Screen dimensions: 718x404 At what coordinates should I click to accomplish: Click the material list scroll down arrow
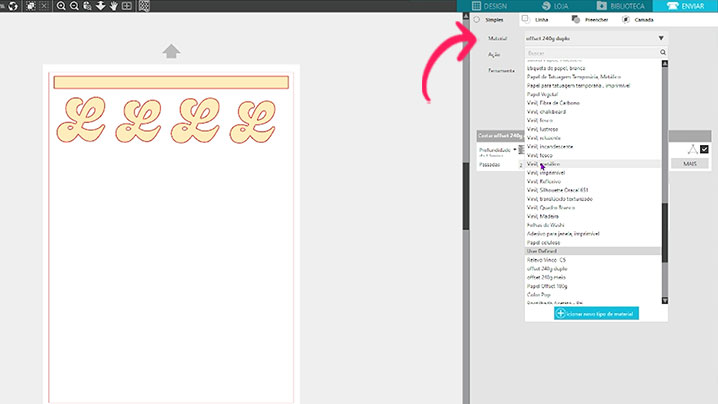tap(666, 300)
